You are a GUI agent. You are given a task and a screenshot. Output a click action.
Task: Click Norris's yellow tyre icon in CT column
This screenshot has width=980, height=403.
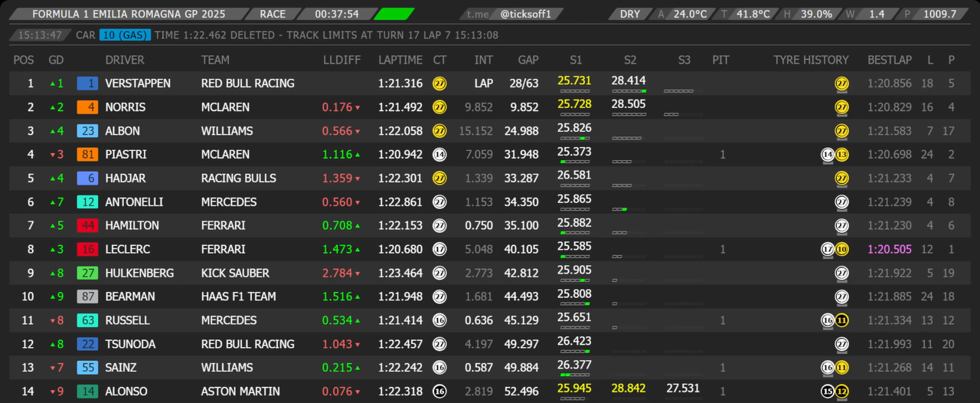pyautogui.click(x=439, y=107)
